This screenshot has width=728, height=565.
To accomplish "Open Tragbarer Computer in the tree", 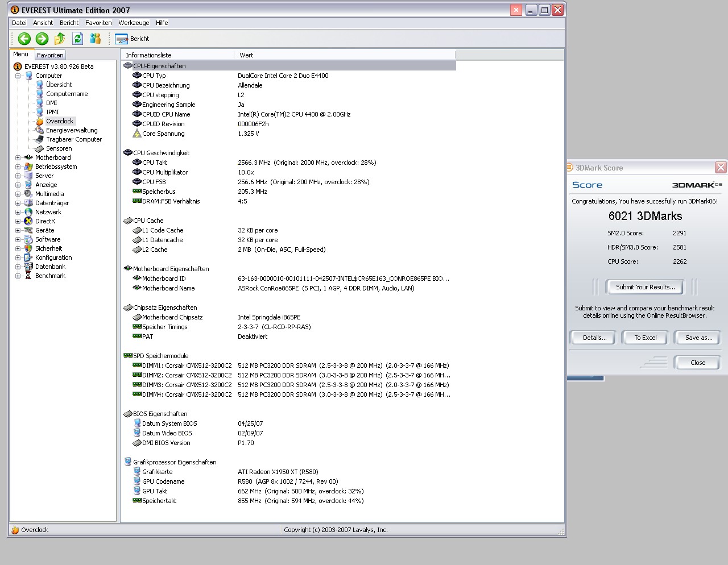I will 74,139.
